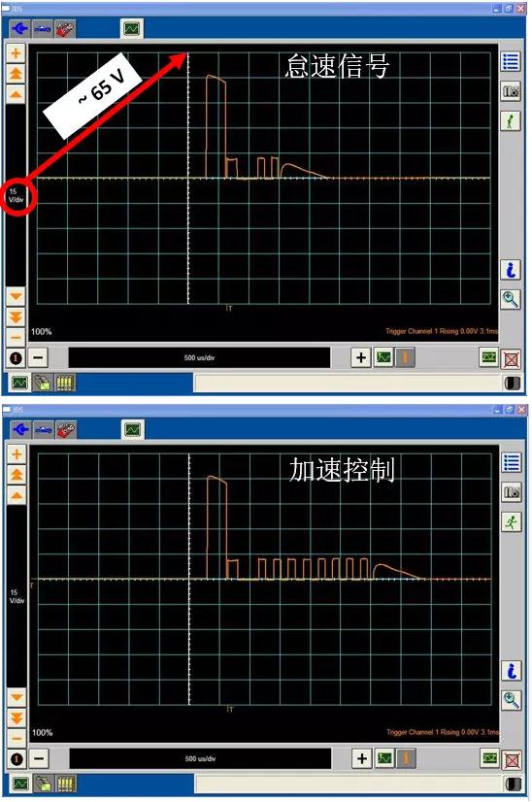The image size is (532, 802).
Task: Click the blue back arrow in 加速控制 window
Action: [x=20, y=429]
